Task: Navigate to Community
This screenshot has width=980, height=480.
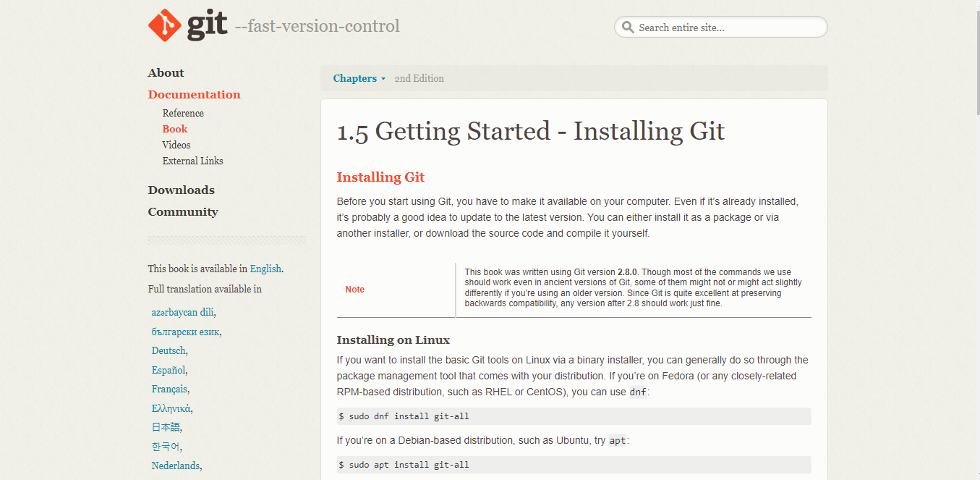Action: [183, 211]
